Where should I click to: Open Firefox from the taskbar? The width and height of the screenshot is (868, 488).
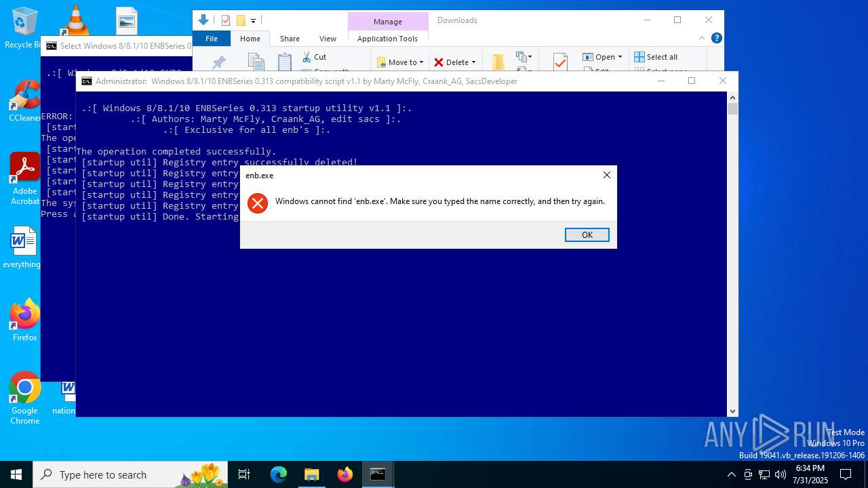point(344,474)
